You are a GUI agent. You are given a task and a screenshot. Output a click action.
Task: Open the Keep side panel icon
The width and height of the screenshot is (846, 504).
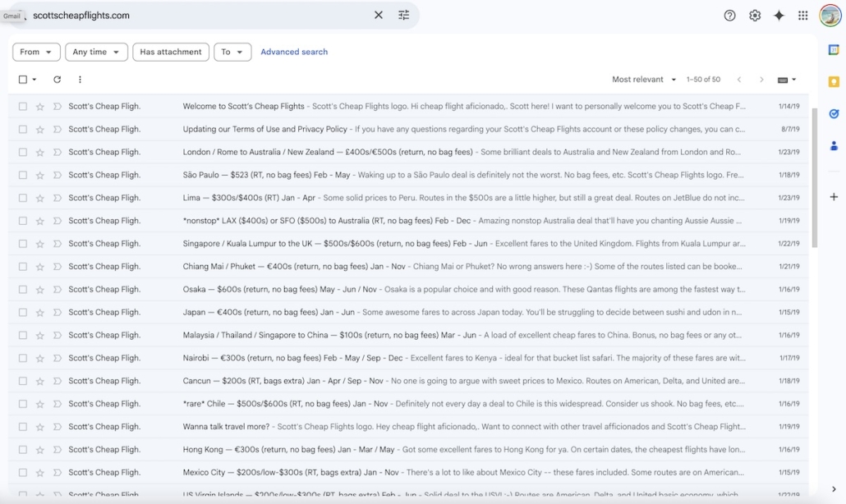(834, 82)
